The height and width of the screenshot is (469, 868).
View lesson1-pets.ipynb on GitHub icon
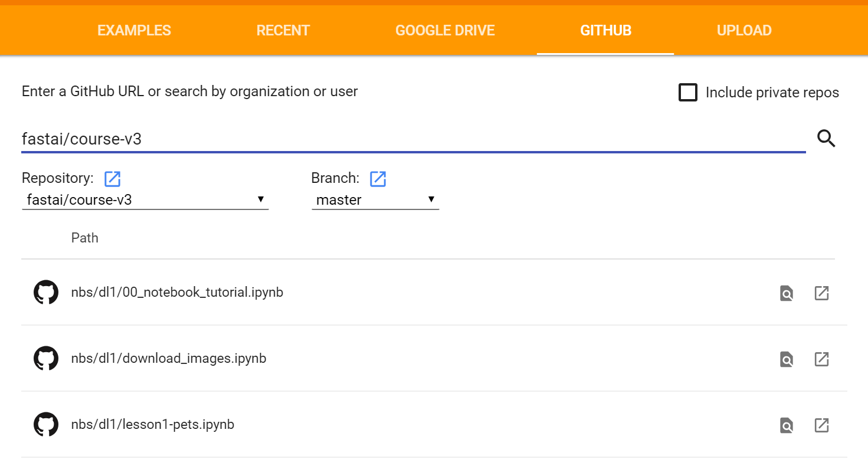click(786, 425)
